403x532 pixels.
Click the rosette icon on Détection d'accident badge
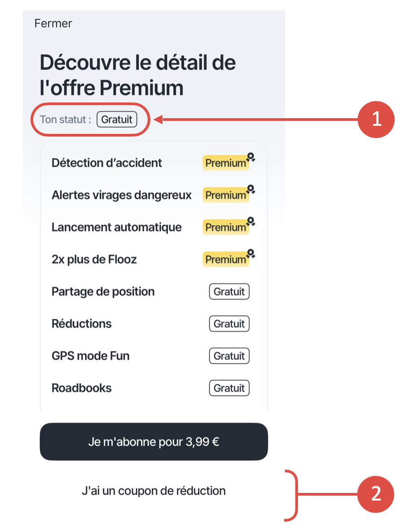[x=251, y=157]
